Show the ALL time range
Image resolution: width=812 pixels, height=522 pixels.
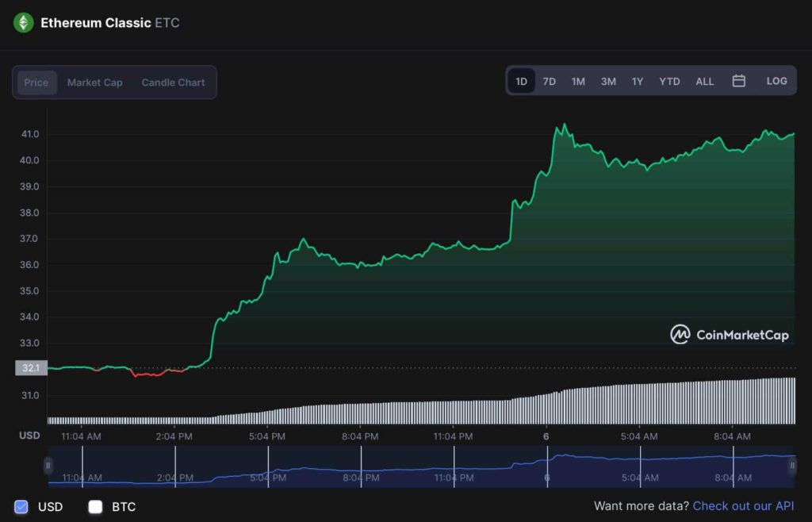pyautogui.click(x=704, y=82)
